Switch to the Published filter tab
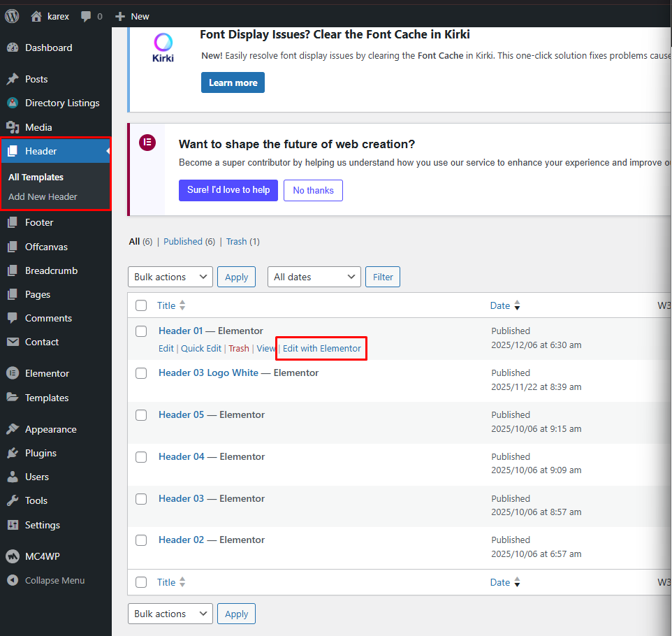Screen dimensions: 672x636 click(x=182, y=241)
